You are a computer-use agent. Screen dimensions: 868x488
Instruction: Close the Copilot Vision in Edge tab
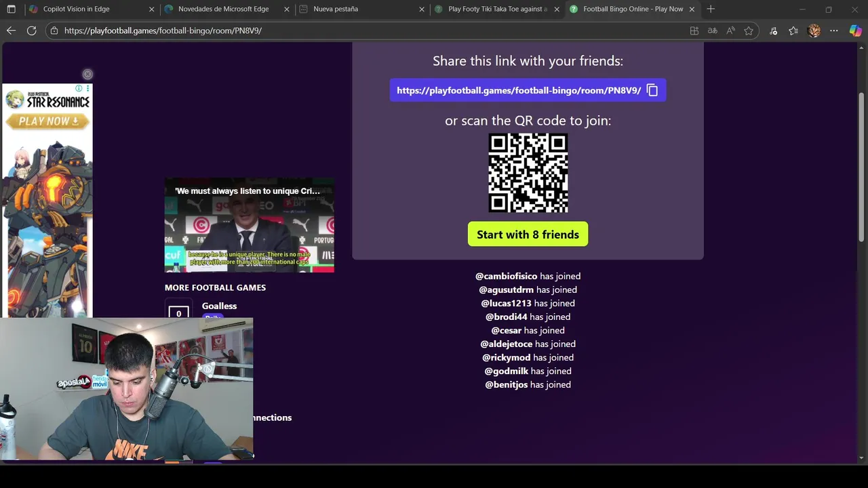click(152, 9)
